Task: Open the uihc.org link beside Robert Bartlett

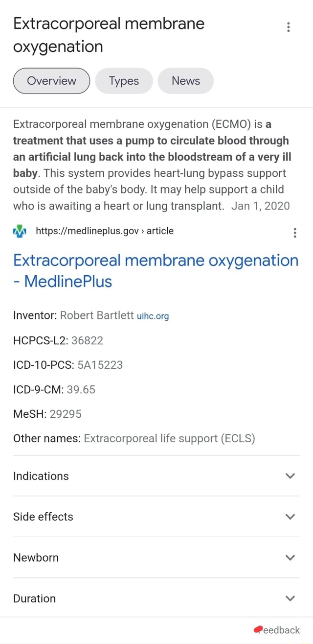Action: pos(153,316)
